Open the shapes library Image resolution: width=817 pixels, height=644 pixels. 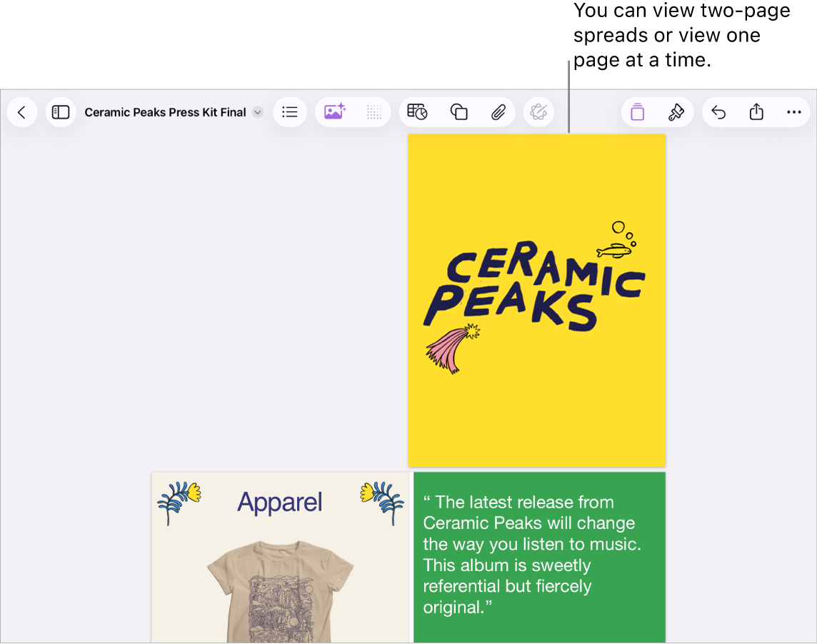point(458,112)
